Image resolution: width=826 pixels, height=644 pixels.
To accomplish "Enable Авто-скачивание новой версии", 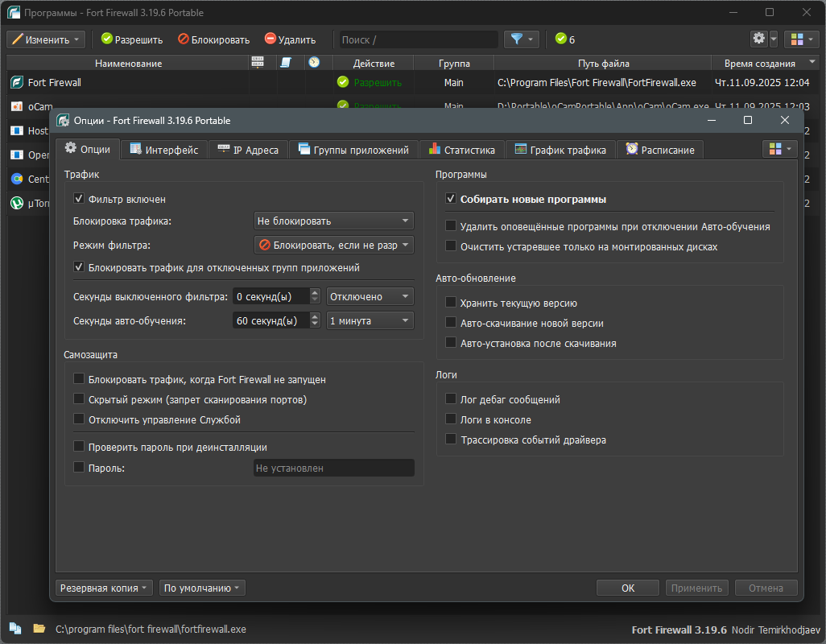I will point(451,322).
